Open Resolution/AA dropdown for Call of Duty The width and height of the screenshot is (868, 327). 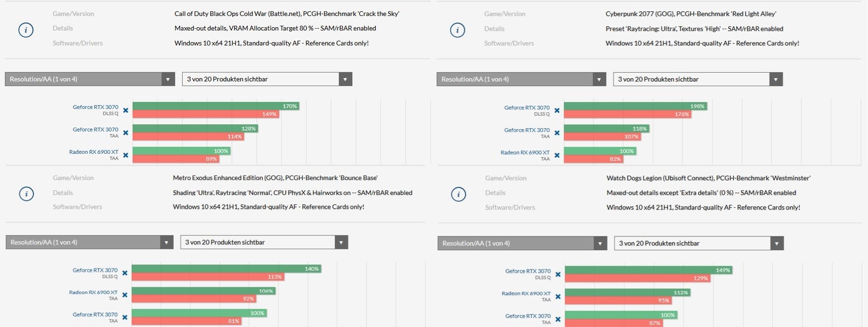[90, 79]
